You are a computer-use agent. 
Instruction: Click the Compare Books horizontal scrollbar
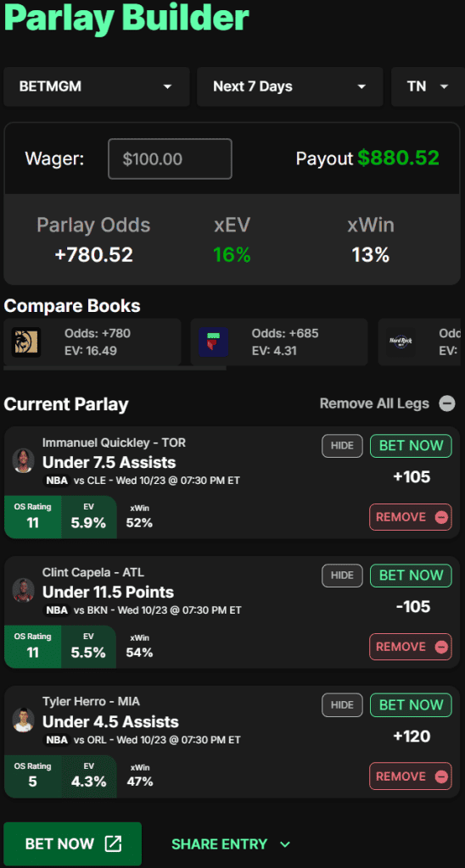115,368
